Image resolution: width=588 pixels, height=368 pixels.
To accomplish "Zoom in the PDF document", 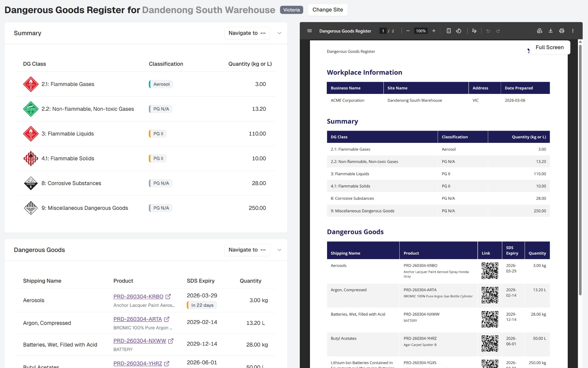I will [434, 31].
